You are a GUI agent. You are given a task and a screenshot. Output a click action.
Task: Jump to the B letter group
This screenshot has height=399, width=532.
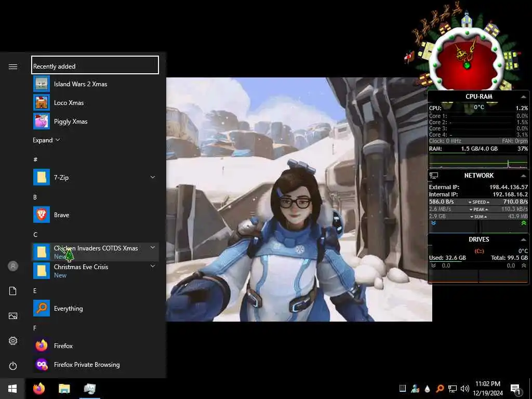pos(35,197)
